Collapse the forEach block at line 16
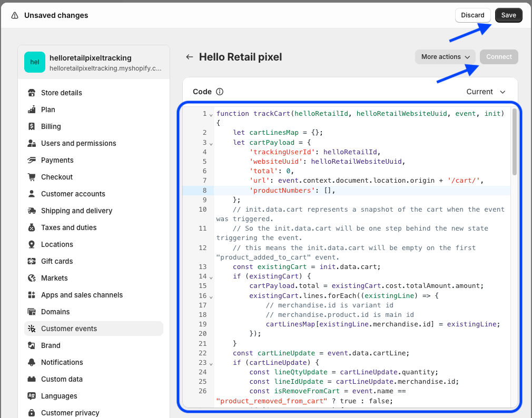 (211, 296)
